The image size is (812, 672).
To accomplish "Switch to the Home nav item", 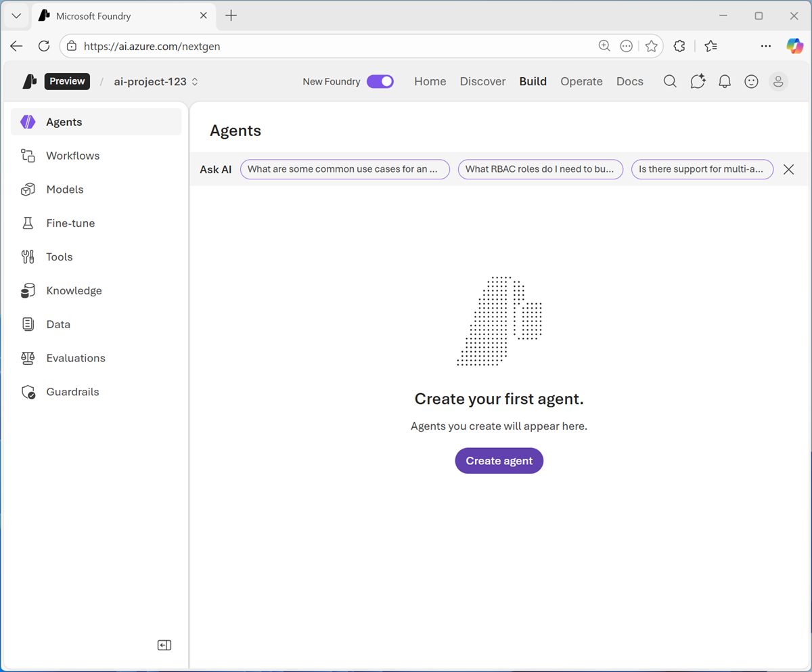I will coord(430,81).
